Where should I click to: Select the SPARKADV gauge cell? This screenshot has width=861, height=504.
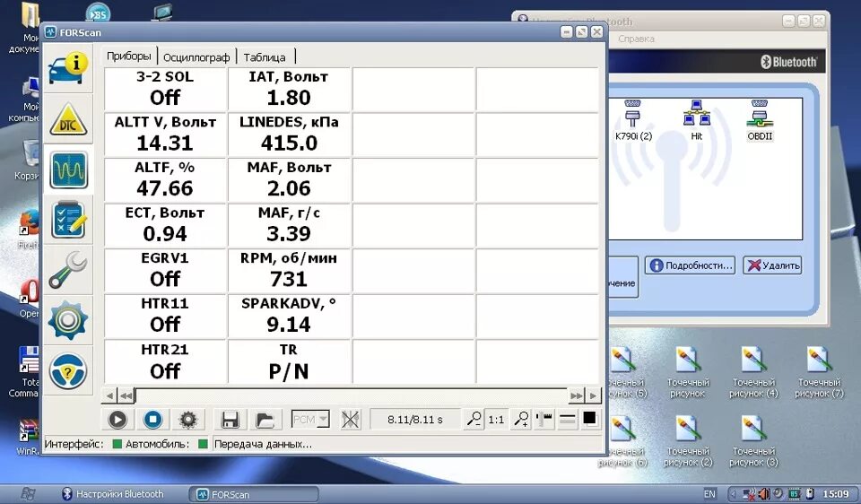tap(289, 316)
